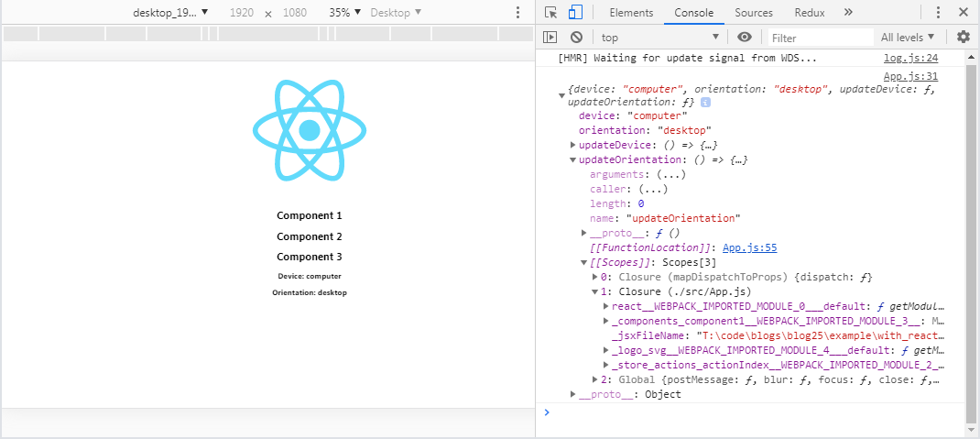Image resolution: width=980 pixels, height=439 pixels.
Task: Activate the inspect element picker icon
Action: click(550, 13)
